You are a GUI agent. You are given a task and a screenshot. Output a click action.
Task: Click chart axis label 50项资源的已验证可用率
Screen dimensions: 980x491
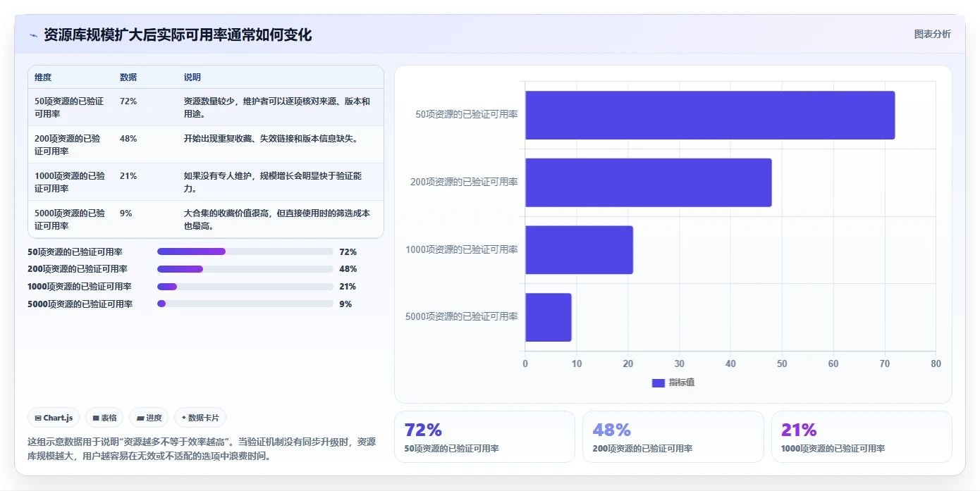tap(467, 114)
